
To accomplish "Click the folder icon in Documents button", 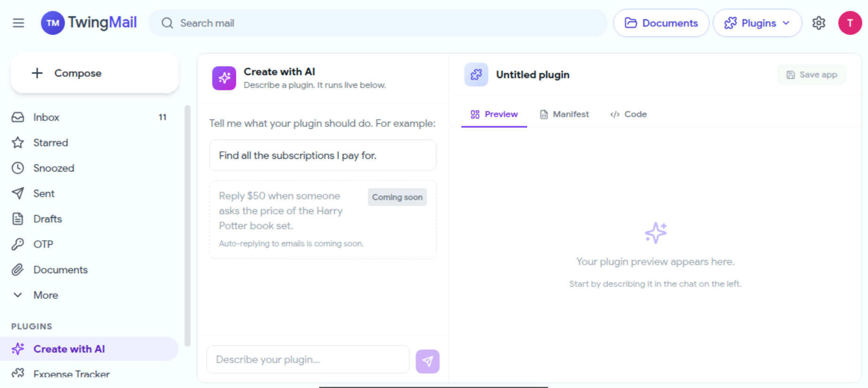I will click(631, 23).
